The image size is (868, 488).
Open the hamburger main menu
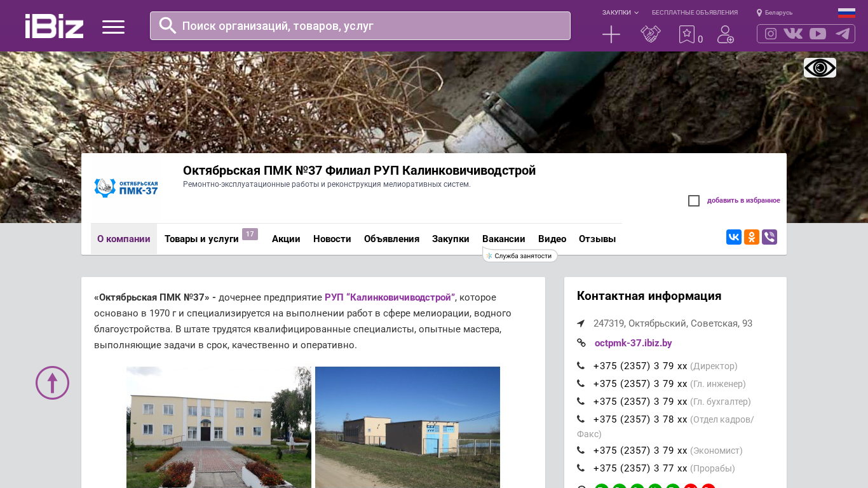pos(113,27)
